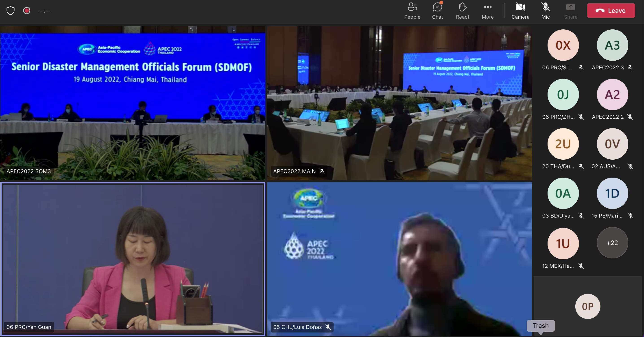Click the A2 participant avatar

[x=612, y=95]
